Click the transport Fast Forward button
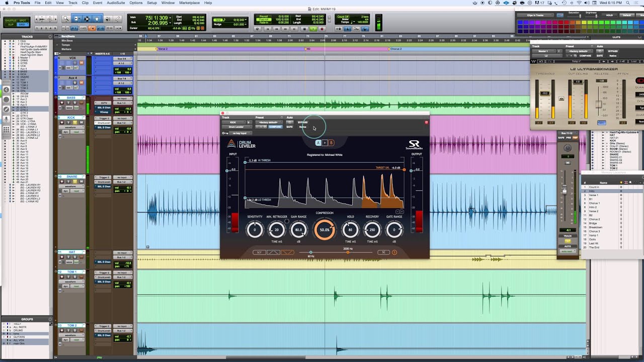This screenshot has width=644, height=362. tap(285, 29)
